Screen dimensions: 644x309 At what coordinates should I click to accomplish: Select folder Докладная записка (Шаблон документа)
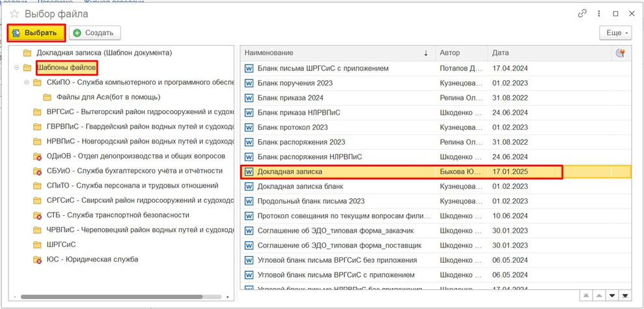(x=104, y=53)
